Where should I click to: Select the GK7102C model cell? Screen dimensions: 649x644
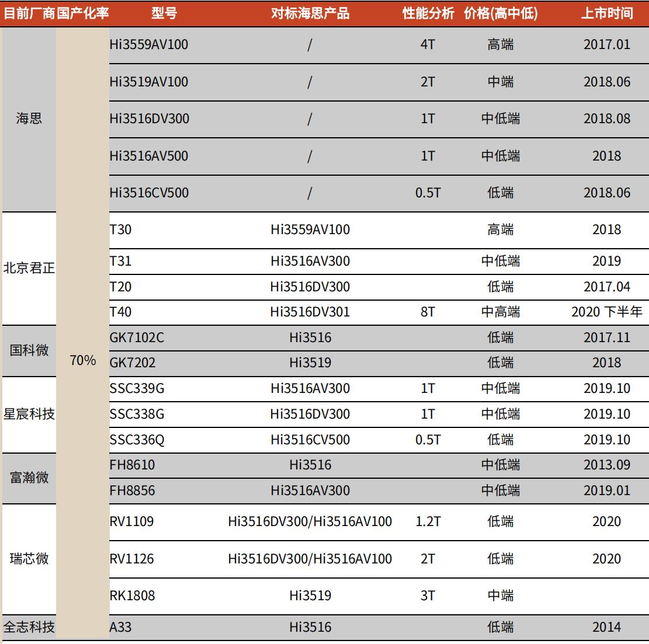(x=137, y=337)
